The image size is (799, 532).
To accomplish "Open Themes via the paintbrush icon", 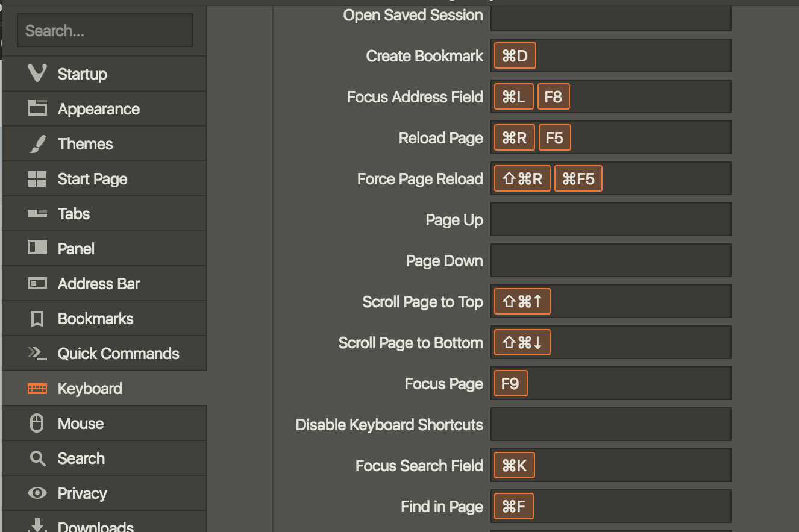I will pyautogui.click(x=37, y=144).
